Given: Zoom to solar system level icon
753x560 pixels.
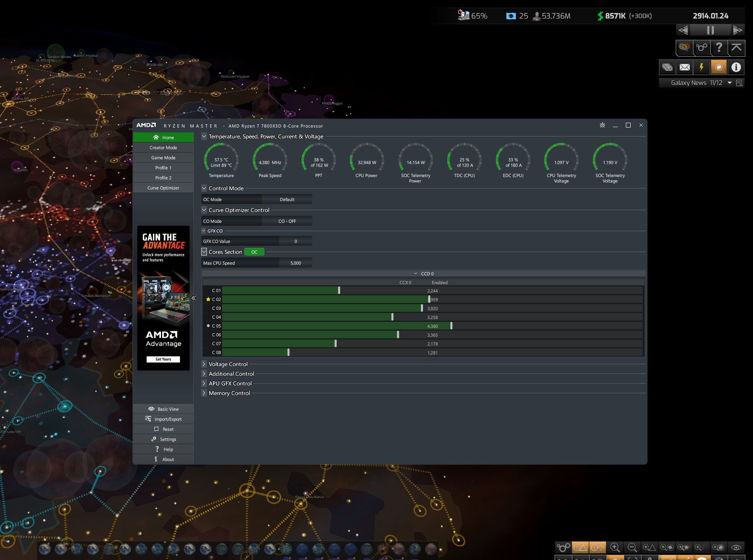Looking at the screenshot, I should pos(684,547).
